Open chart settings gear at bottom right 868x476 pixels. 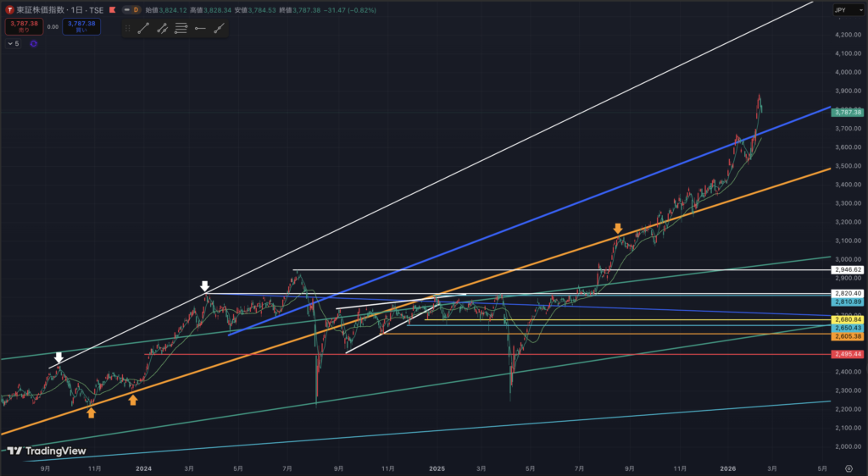pos(849,467)
